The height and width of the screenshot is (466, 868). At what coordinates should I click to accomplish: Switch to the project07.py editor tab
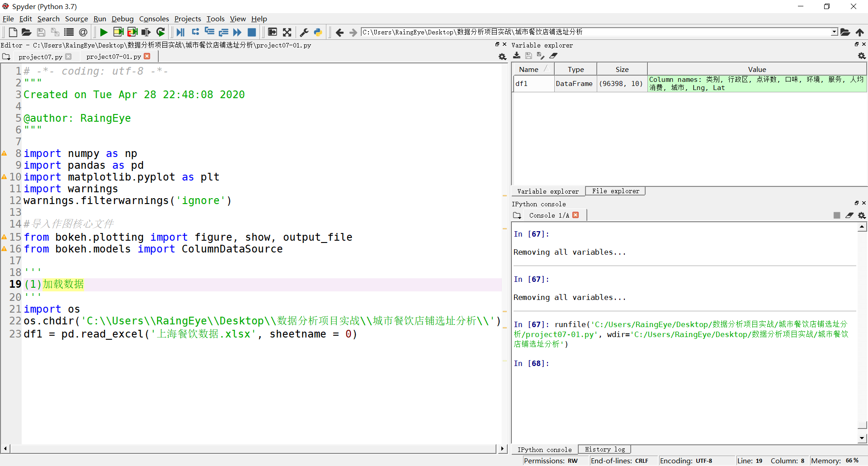40,57
